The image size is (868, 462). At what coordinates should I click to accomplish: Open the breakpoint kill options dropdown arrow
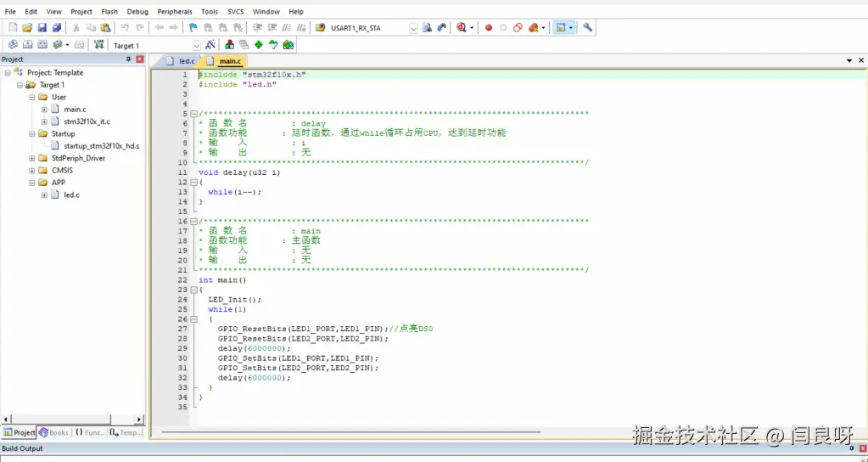[x=543, y=28]
